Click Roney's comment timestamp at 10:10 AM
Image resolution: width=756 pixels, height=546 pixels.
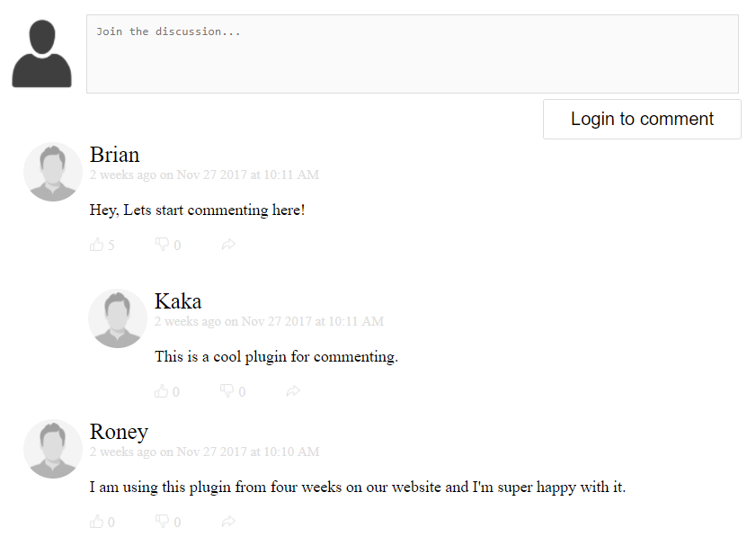(204, 452)
